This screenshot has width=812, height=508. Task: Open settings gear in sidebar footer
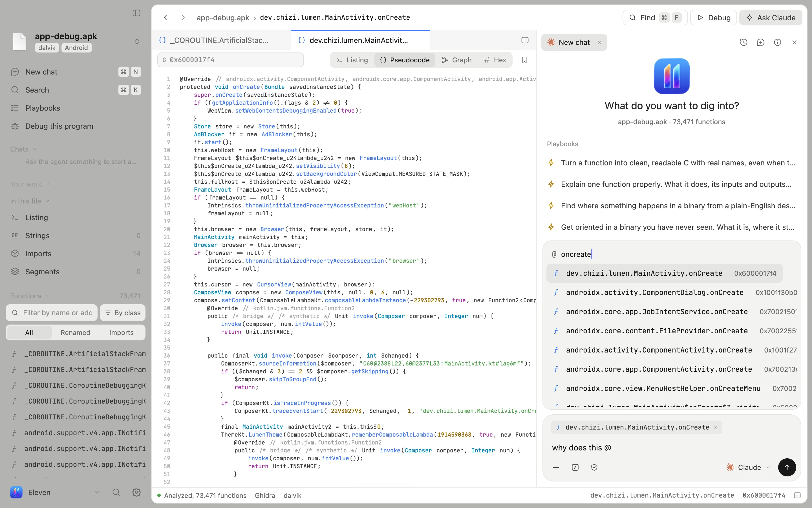coord(136,492)
